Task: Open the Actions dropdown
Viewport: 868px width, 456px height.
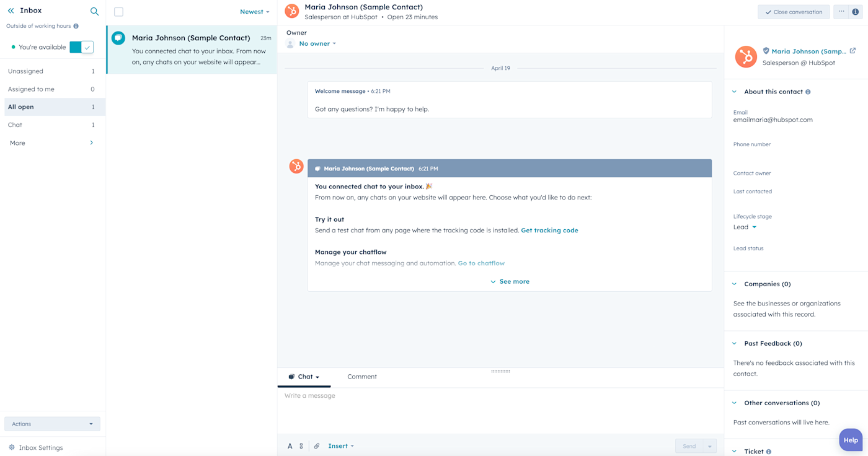Action: [52, 424]
